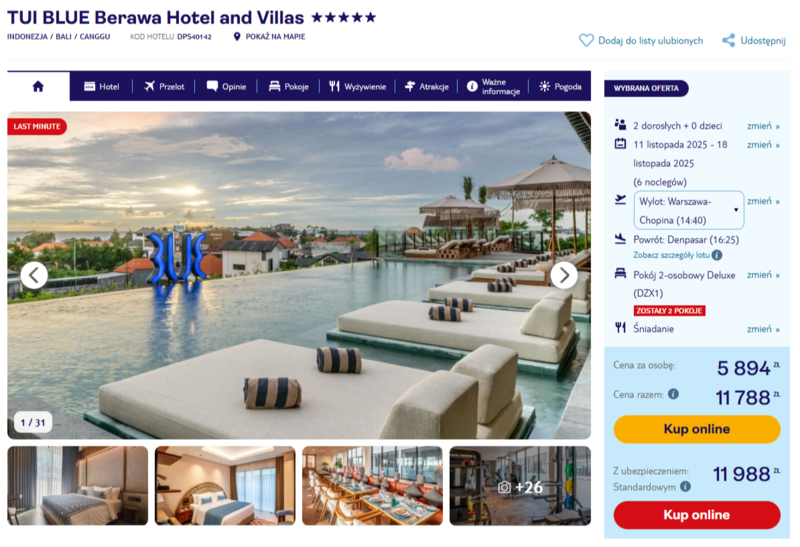Open the gym thumbnail showing +26

(x=520, y=486)
